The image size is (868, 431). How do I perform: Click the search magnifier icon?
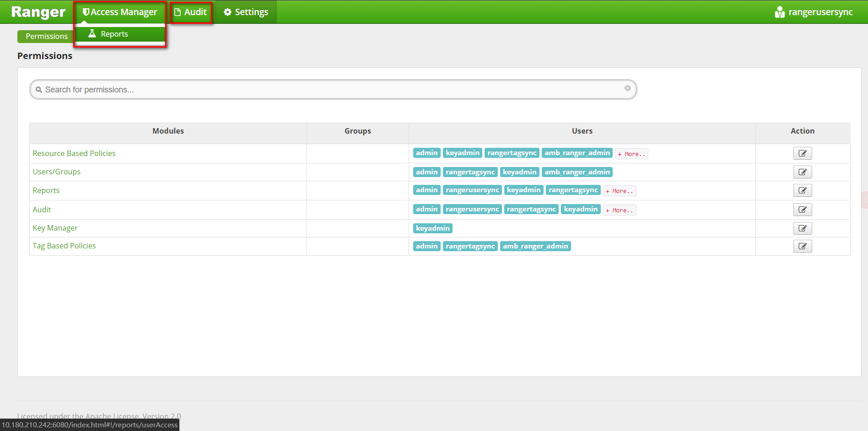[x=39, y=90]
